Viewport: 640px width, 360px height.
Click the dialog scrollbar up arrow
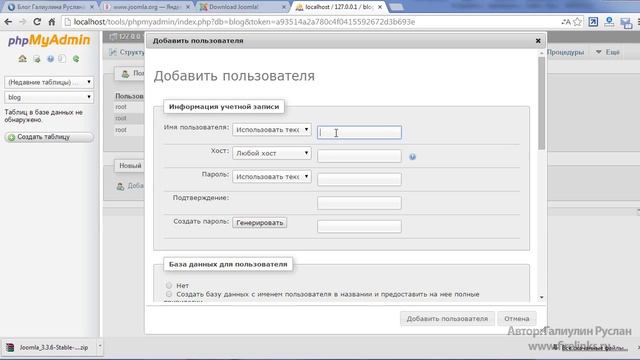coord(541,53)
